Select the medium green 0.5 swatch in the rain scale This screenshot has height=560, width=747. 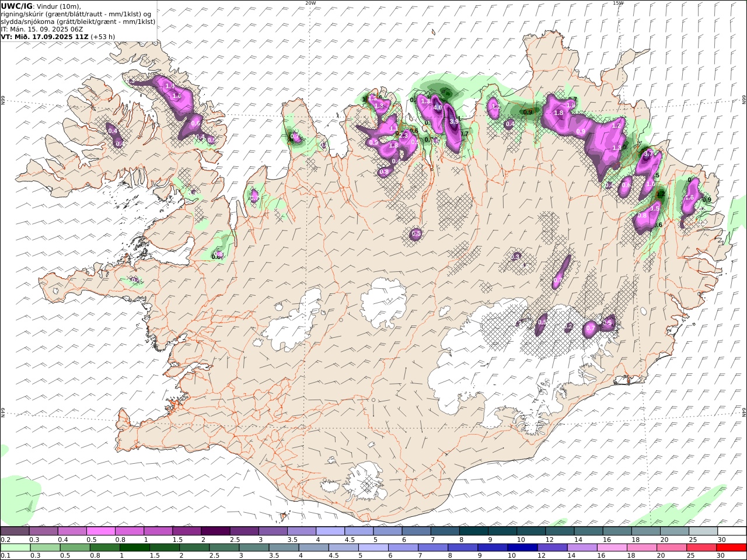pos(75,548)
